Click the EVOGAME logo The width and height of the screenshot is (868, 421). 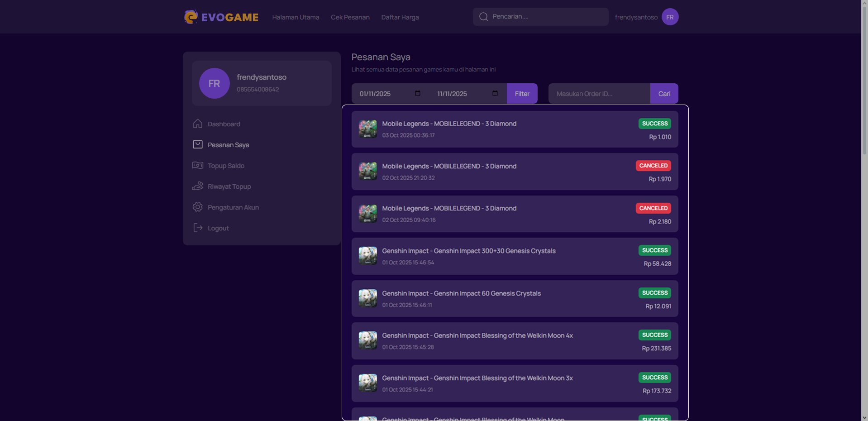tap(221, 17)
